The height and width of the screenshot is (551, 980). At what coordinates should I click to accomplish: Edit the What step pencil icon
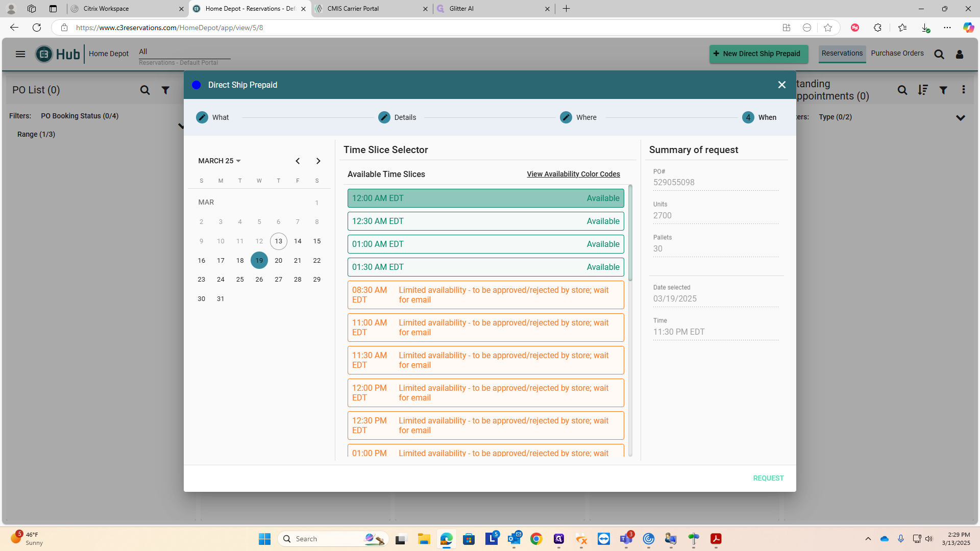(x=202, y=117)
